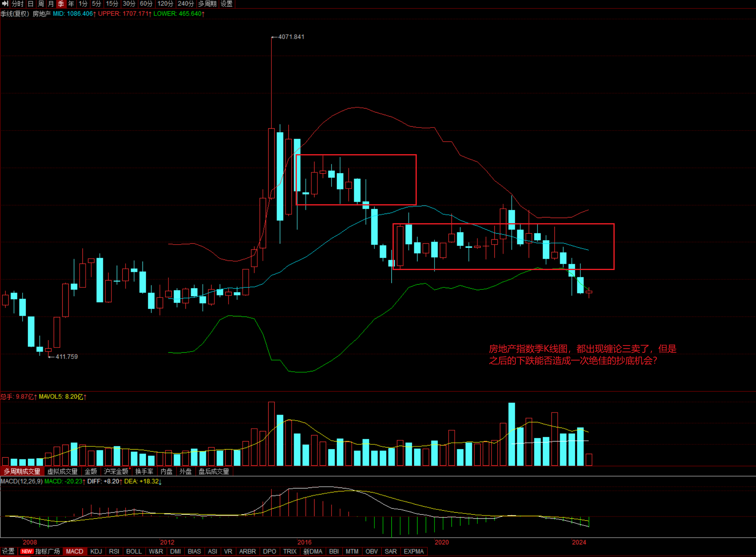Click the 2016 label on time axis
The height and width of the screenshot is (557, 756).
[304, 542]
